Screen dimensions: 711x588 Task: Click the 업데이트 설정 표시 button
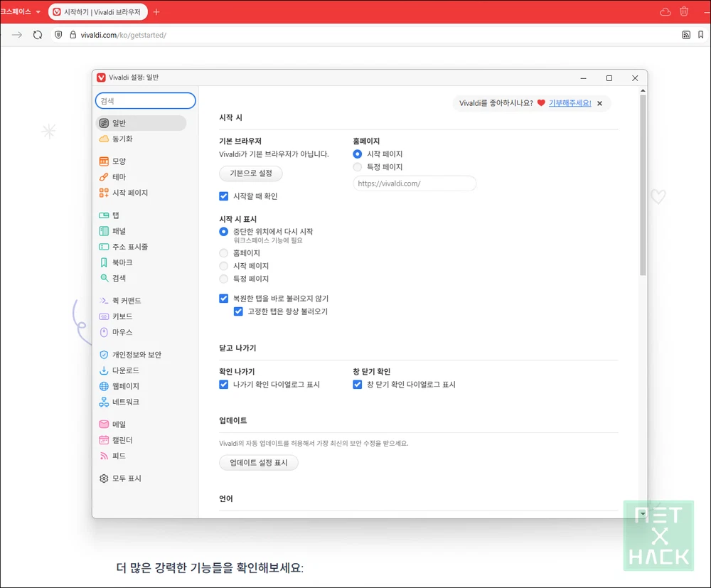259,462
